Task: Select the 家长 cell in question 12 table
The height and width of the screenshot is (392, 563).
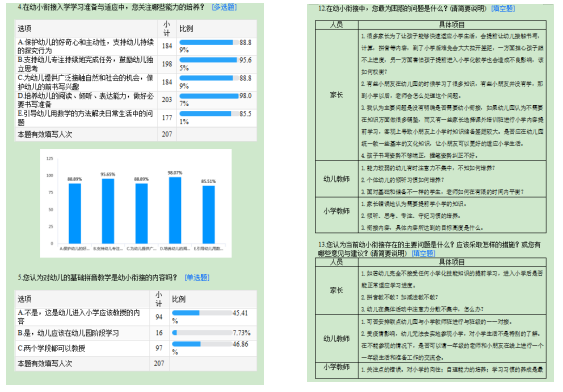Action: pos(337,95)
